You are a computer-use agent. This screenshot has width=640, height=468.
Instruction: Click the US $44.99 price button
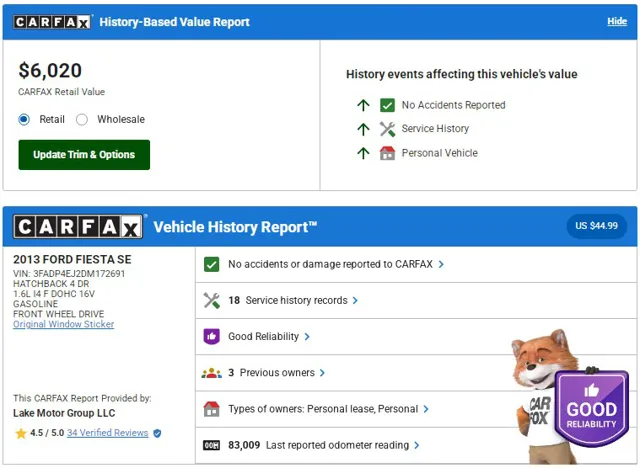coord(595,226)
